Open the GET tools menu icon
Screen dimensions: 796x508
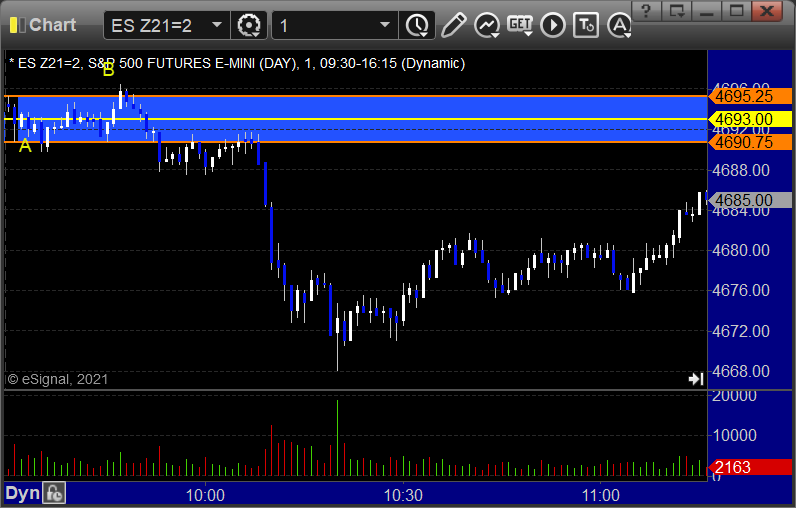point(520,25)
